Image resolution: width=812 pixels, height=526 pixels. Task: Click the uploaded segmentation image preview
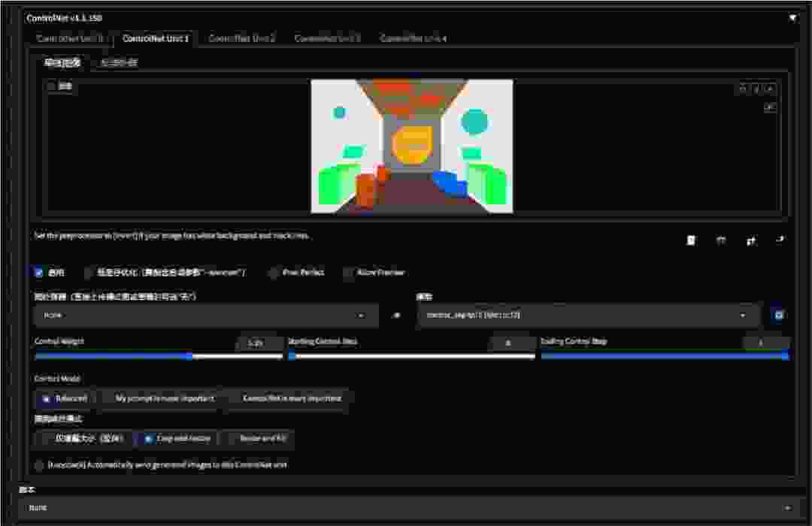(412, 146)
